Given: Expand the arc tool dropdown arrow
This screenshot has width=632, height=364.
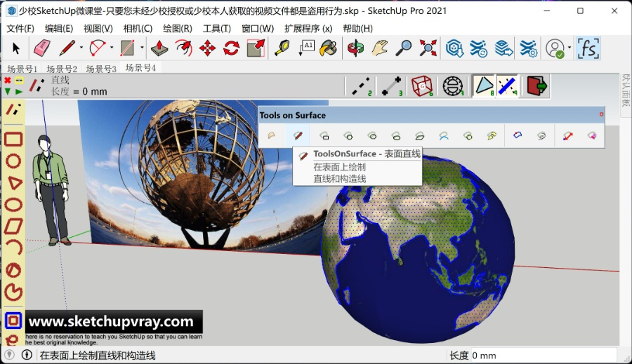Looking at the screenshot, I should pyautogui.click(x=112, y=48).
